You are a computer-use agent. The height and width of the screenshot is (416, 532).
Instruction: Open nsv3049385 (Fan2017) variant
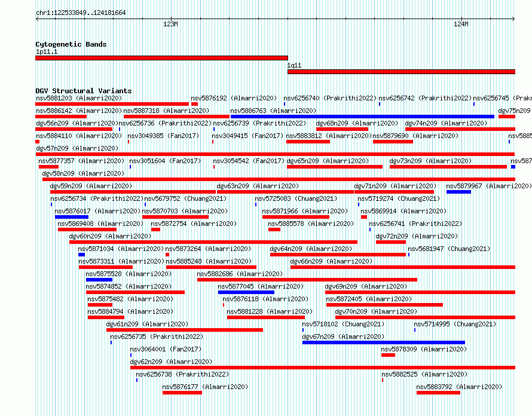tap(163, 136)
